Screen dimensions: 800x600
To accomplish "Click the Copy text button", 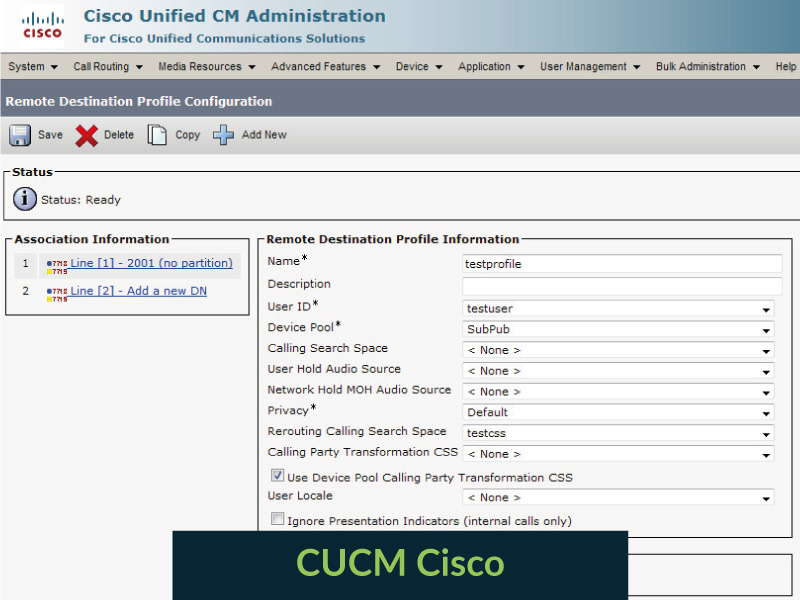I will (187, 135).
